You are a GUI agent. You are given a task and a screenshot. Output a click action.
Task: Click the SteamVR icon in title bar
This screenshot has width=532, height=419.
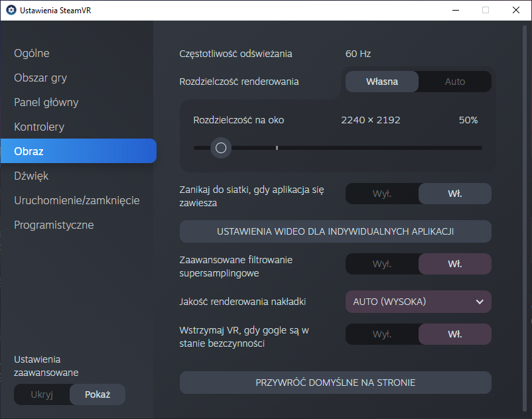coord(11,10)
